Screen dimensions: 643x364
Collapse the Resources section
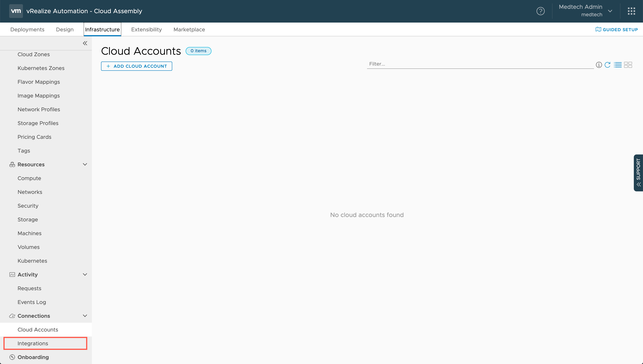[x=85, y=164]
